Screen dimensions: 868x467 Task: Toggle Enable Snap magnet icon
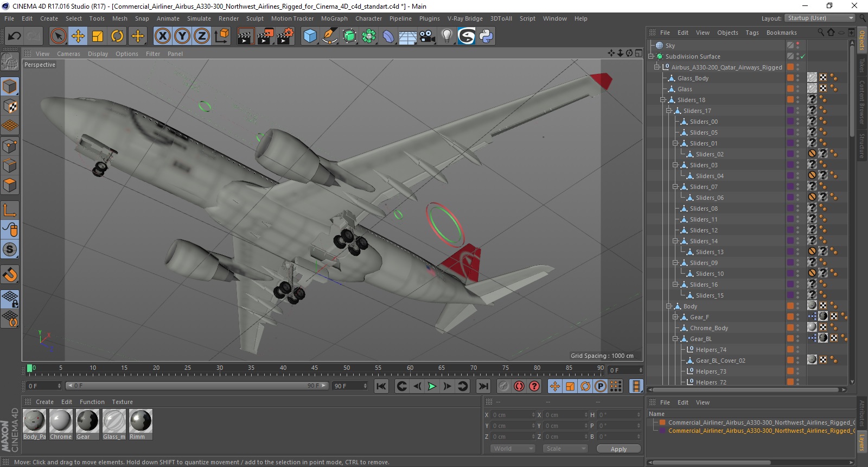[10, 275]
